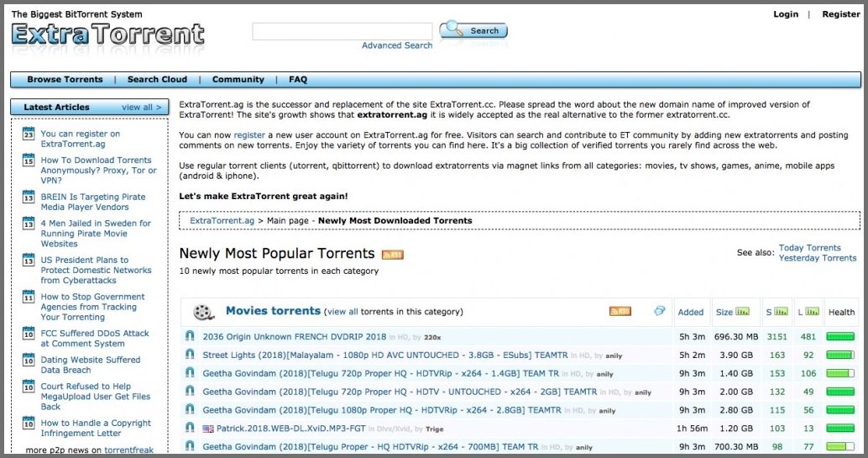This screenshot has height=458, width=868.
Task: Click magnet icon for Geetha Govindam 700MB
Action: (190, 445)
